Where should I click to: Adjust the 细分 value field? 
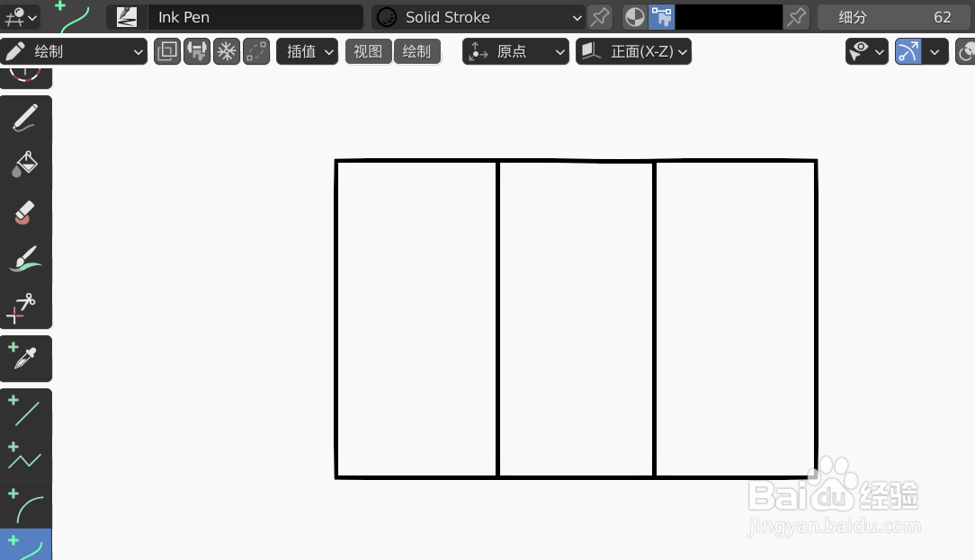pos(893,17)
